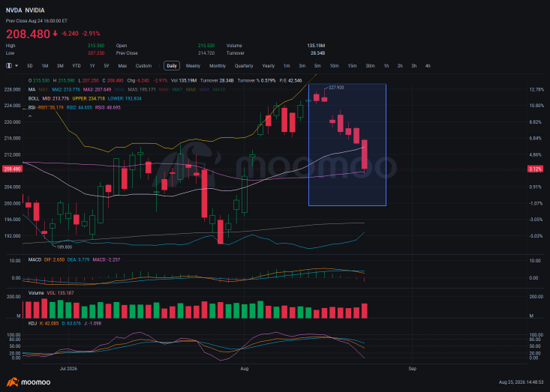This screenshot has height=392, width=550.
Task: Click RSI2: 44.655 value
Action: [x=79, y=107]
